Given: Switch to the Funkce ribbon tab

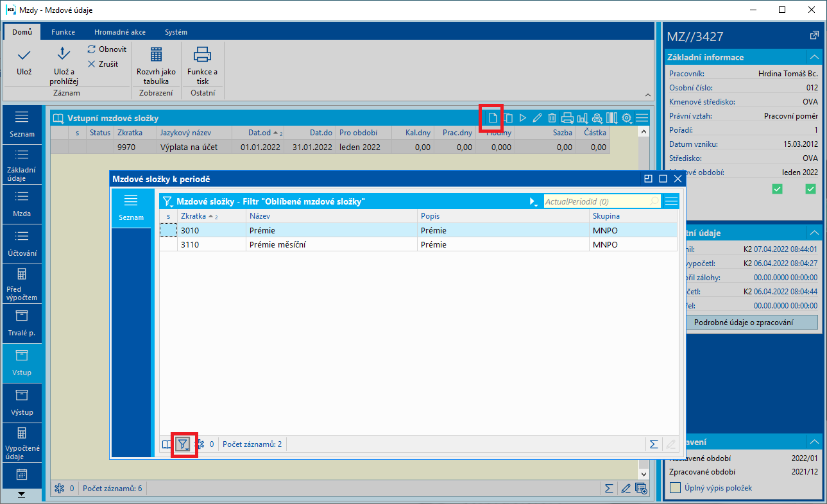Looking at the screenshot, I should click(63, 32).
